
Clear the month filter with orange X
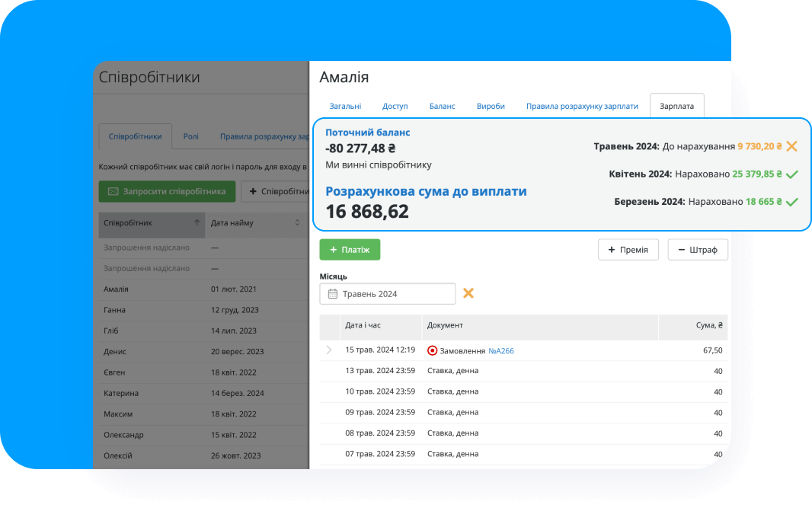coord(468,293)
